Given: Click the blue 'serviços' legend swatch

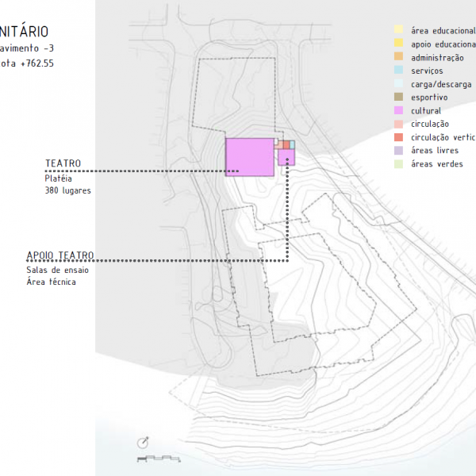Looking at the screenshot, I should pyautogui.click(x=399, y=71).
